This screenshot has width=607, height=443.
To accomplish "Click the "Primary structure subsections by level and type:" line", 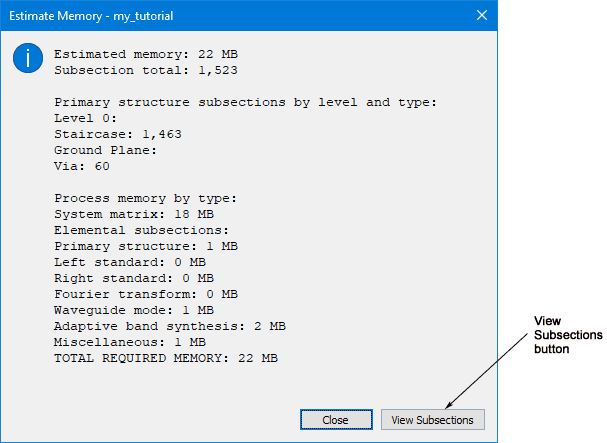I will pos(245,102).
